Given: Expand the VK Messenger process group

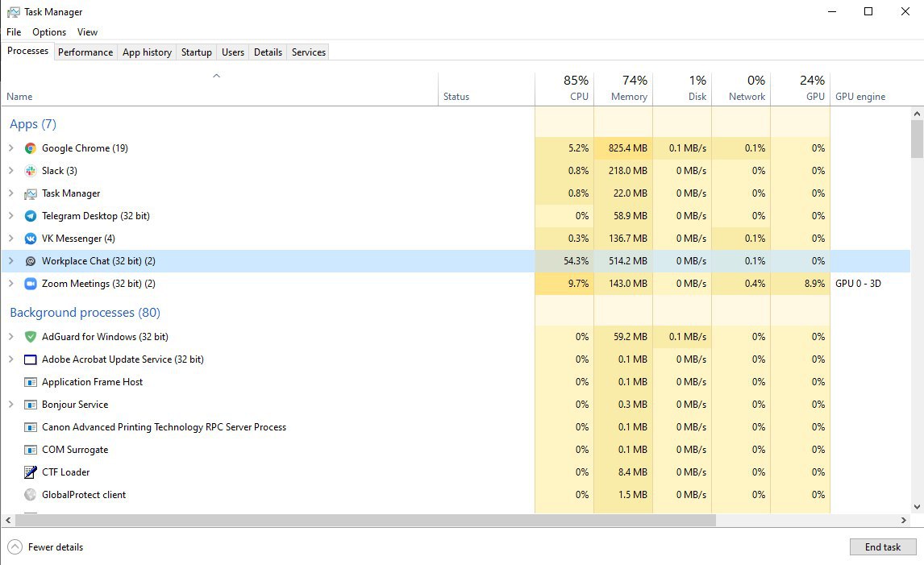Looking at the screenshot, I should 10,238.
